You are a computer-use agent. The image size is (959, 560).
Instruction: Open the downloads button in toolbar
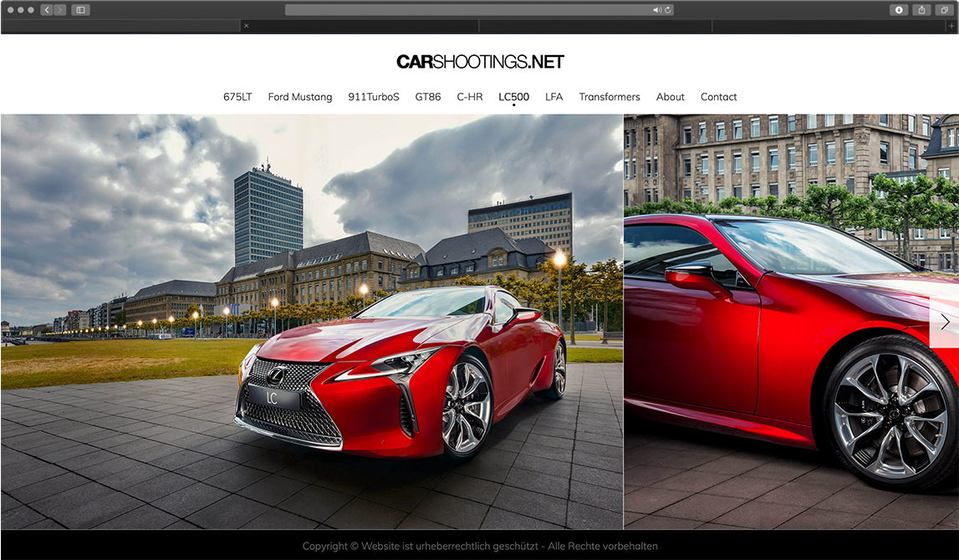click(x=899, y=10)
